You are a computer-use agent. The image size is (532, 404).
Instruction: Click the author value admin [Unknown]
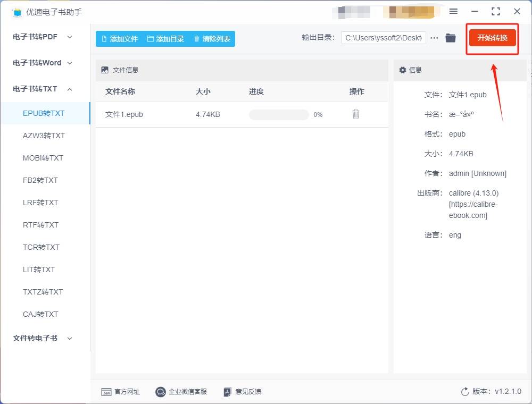click(478, 173)
